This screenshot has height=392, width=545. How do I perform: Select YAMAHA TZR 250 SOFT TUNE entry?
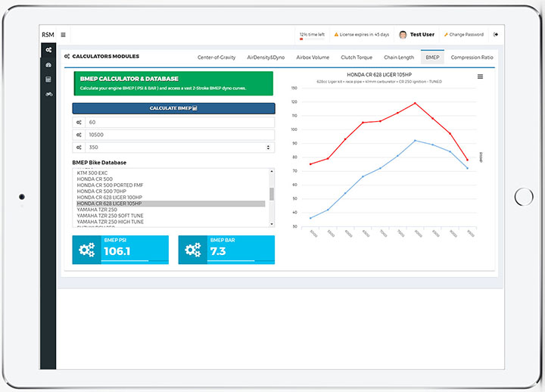[x=170, y=216]
